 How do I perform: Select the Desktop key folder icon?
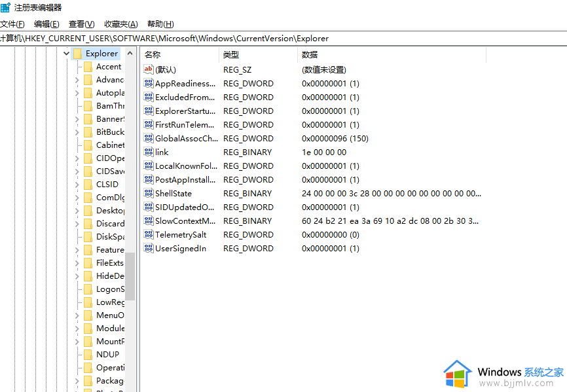tap(88, 211)
